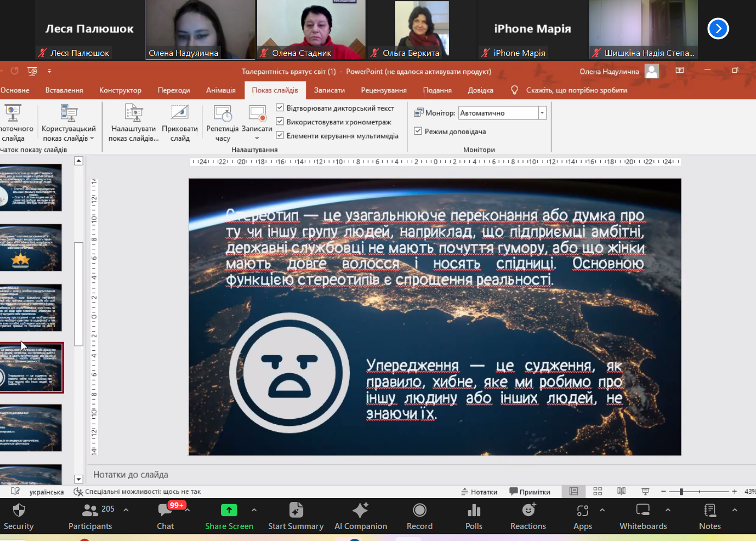Click the Нотатки button in status bar
This screenshot has width=756, height=541.
tap(479, 492)
